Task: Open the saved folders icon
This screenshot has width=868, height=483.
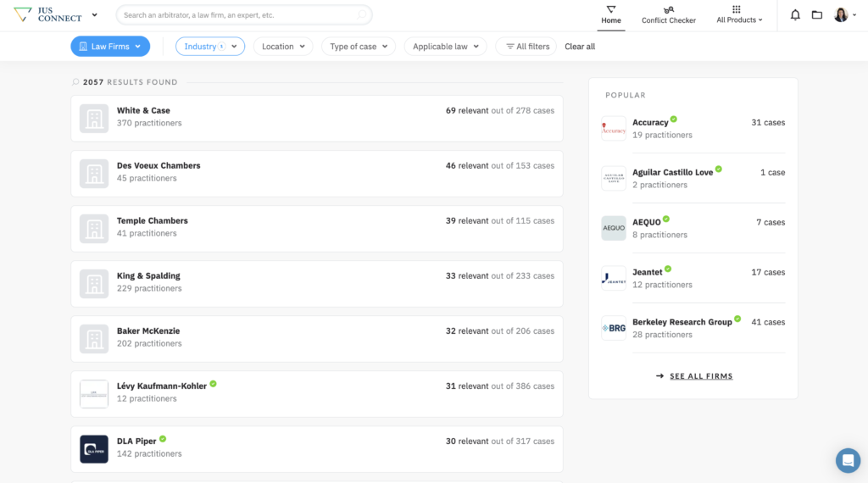Action: click(x=817, y=15)
